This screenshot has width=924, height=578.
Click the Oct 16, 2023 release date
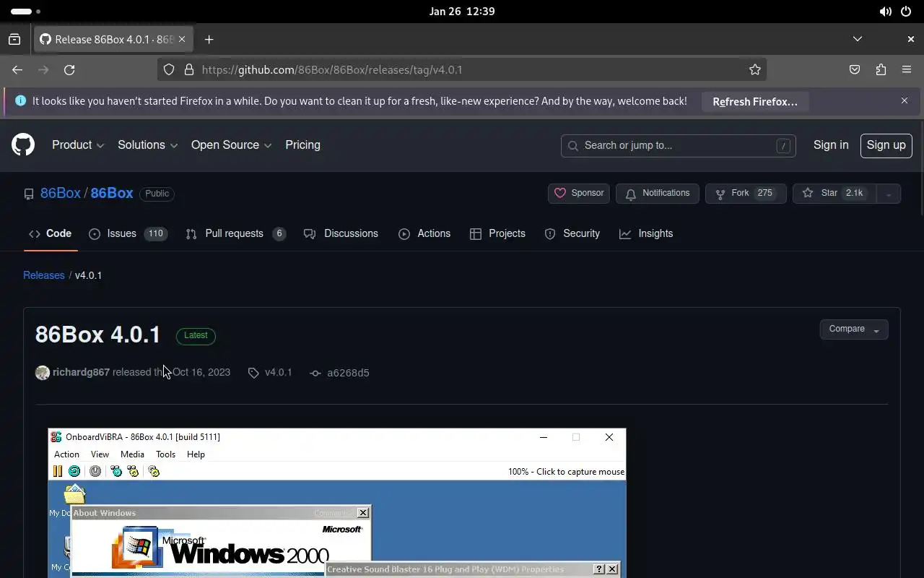pos(201,373)
